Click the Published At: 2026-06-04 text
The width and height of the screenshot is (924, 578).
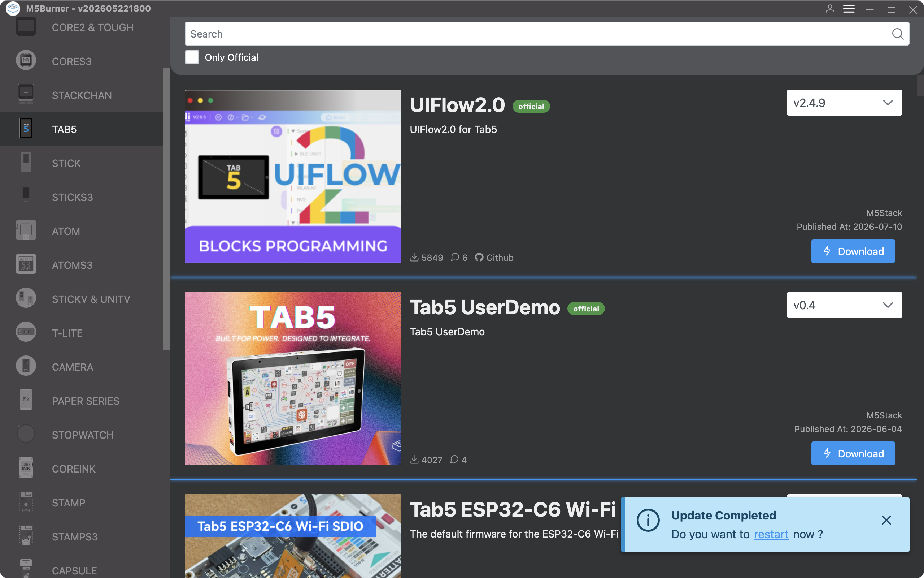pos(848,429)
